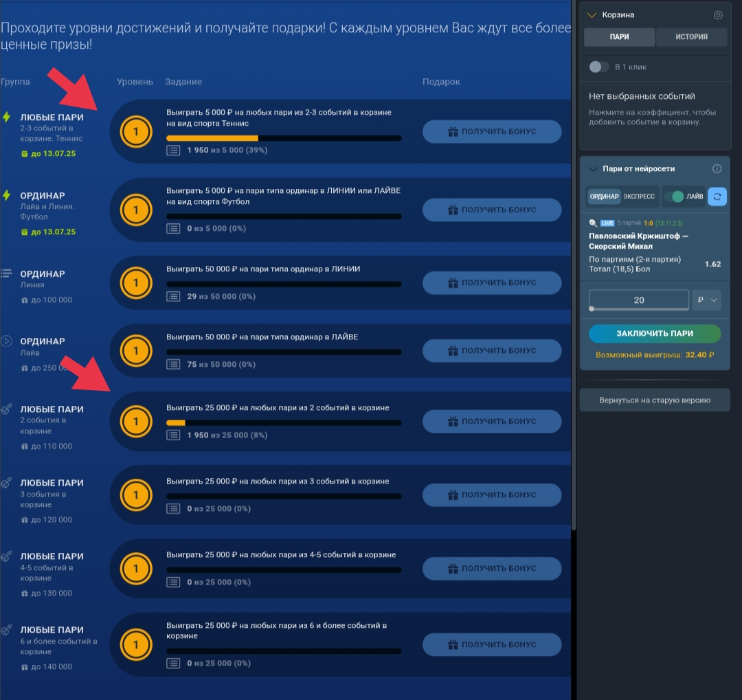Open details list icon for Tennis task progress
The height and width of the screenshot is (700, 742).
174,150
